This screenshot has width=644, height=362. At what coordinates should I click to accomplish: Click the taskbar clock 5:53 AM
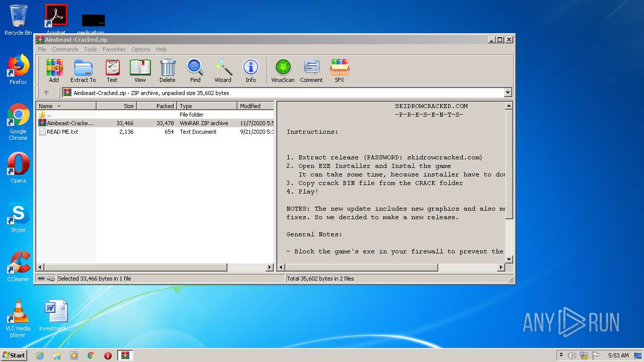618,355
